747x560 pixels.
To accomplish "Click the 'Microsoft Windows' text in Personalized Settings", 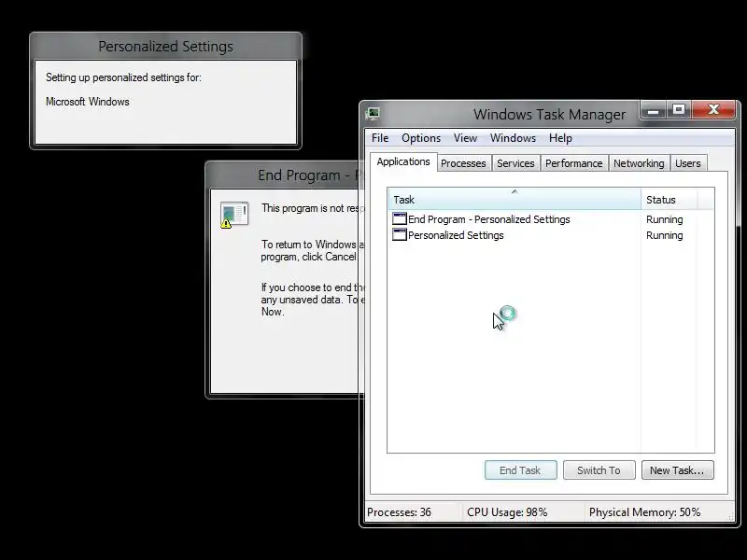I will click(87, 102).
